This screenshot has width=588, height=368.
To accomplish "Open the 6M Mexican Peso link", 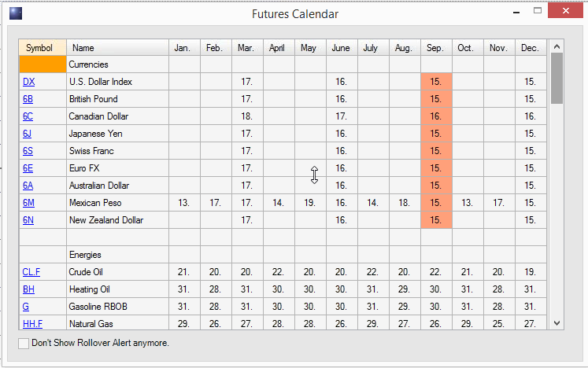I will (28, 203).
